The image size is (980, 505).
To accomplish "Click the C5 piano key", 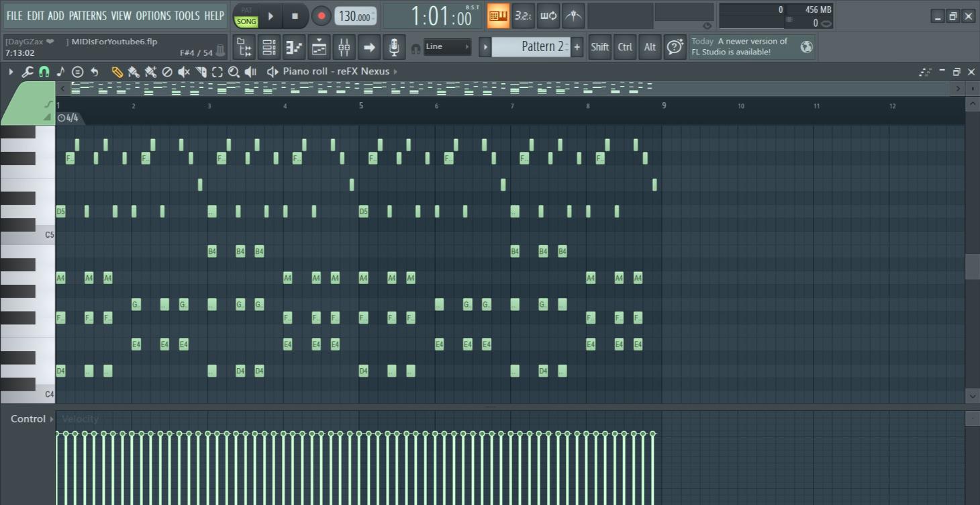I will pyautogui.click(x=28, y=234).
